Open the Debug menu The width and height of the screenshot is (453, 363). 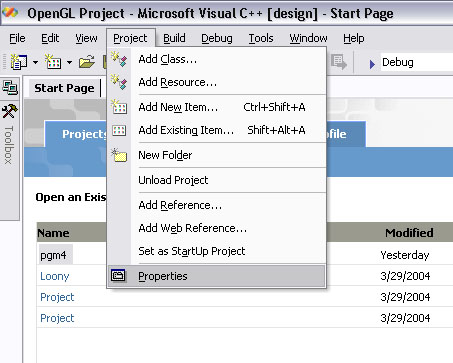point(217,38)
